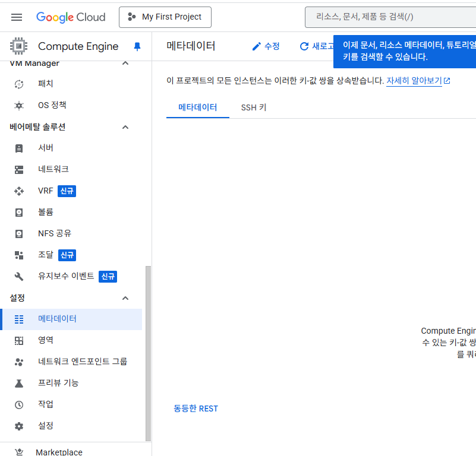Click the pencil icon for 수정
Screen dimensions: 476x456
point(257,46)
